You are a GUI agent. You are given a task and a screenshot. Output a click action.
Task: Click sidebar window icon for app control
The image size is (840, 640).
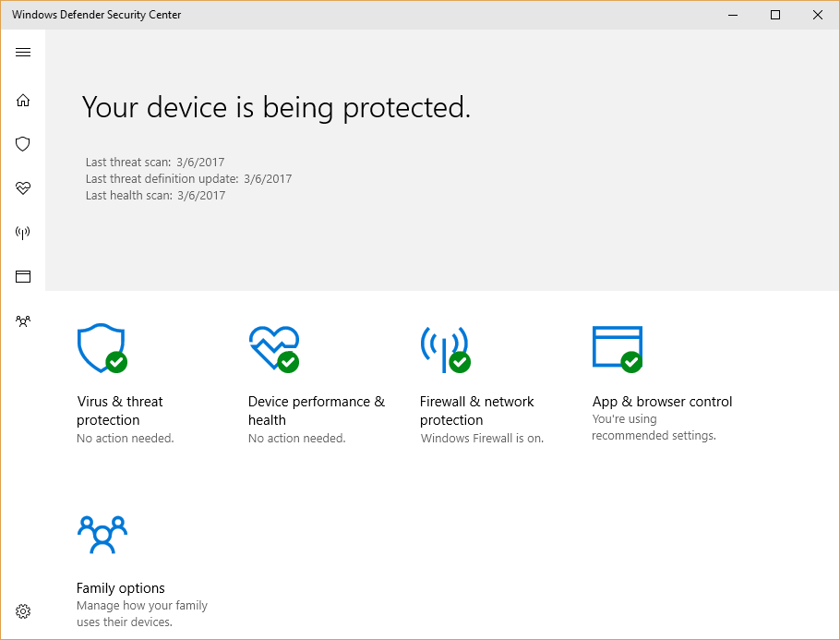point(23,276)
